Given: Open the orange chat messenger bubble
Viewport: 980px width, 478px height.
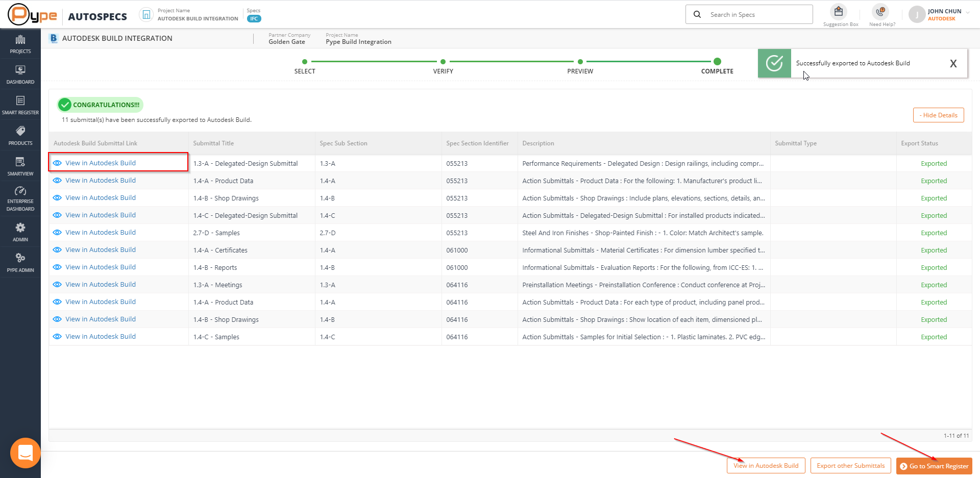Looking at the screenshot, I should 26,452.
